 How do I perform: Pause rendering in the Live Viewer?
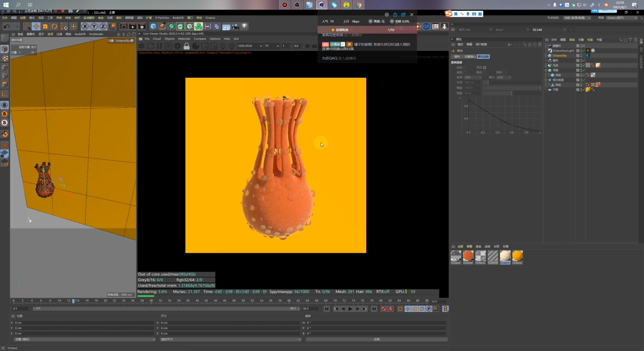[x=159, y=46]
